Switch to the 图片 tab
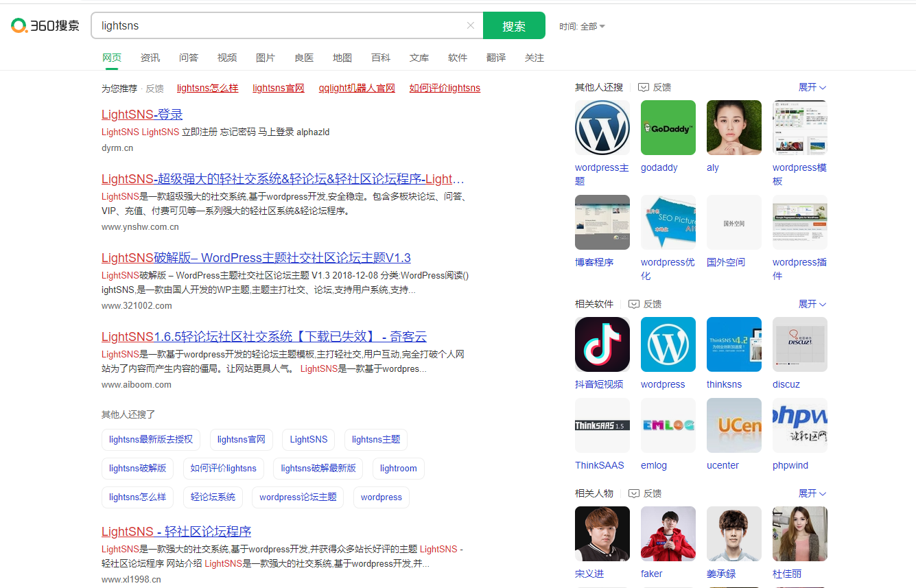 point(266,58)
